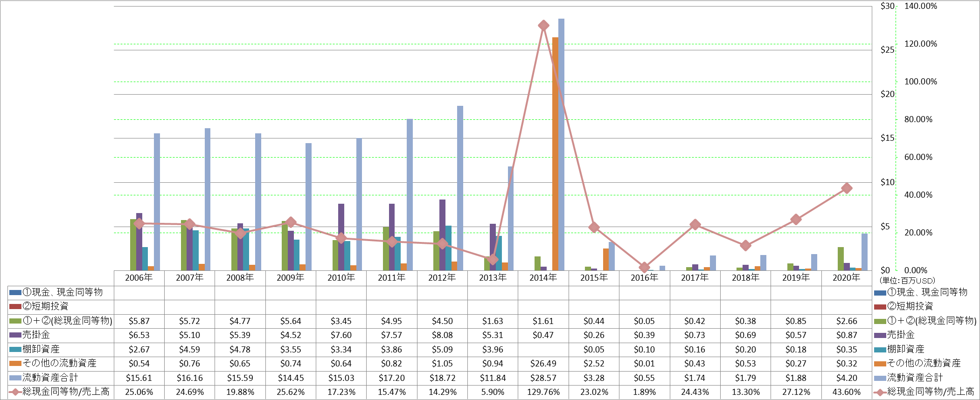The height and width of the screenshot is (400, 980).
Task: Click the tall orange bar for 2014年
Action: [555, 154]
